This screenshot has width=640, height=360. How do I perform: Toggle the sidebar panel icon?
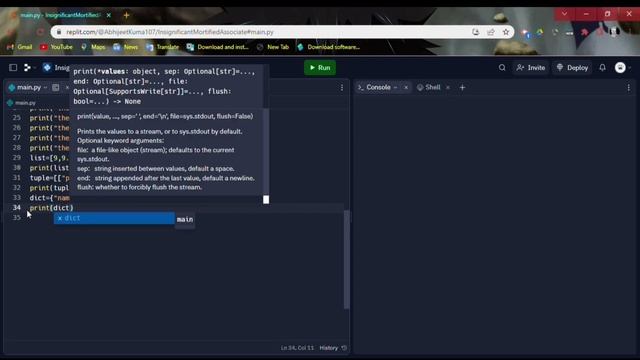click(x=13, y=67)
